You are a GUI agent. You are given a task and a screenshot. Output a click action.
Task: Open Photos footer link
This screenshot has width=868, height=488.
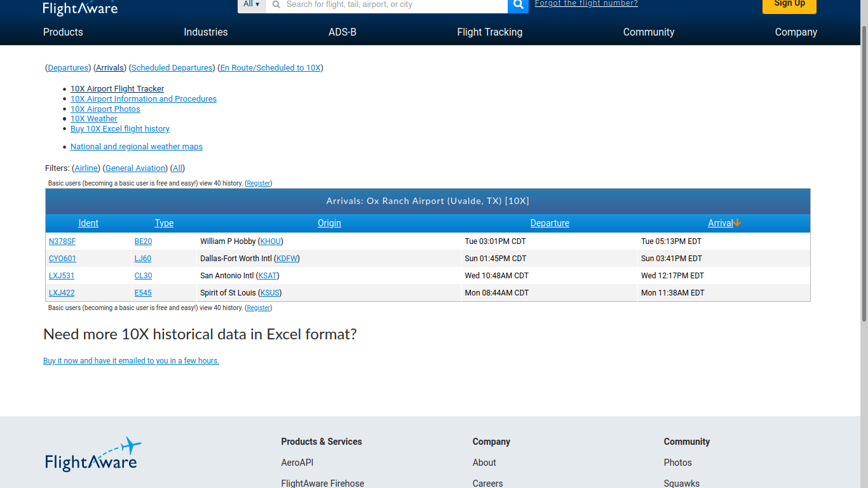point(678,463)
